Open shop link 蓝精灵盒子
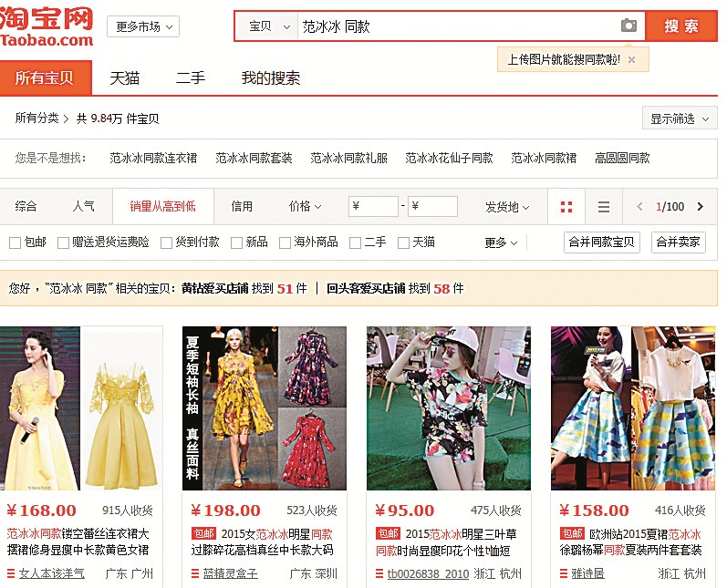Image resolution: width=727 pixels, height=588 pixels. 231,573
